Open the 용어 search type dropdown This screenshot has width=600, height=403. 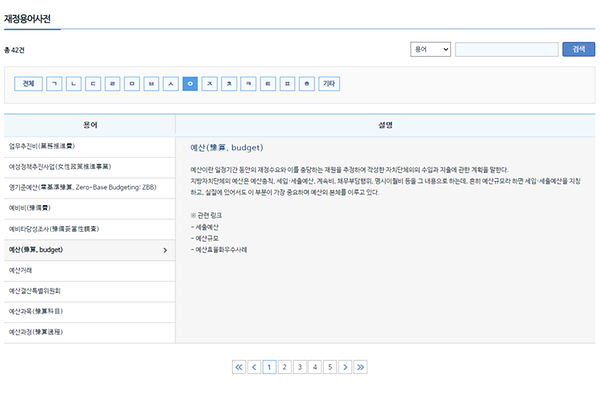430,49
